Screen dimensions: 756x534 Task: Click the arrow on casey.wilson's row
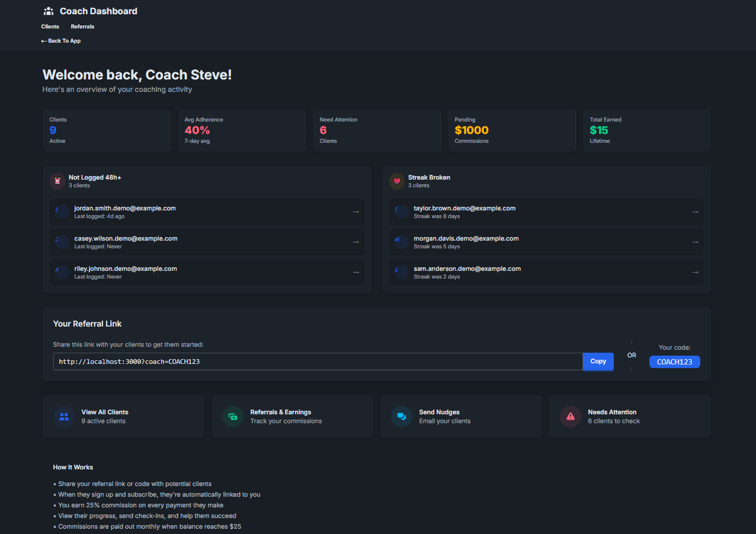pyautogui.click(x=355, y=242)
